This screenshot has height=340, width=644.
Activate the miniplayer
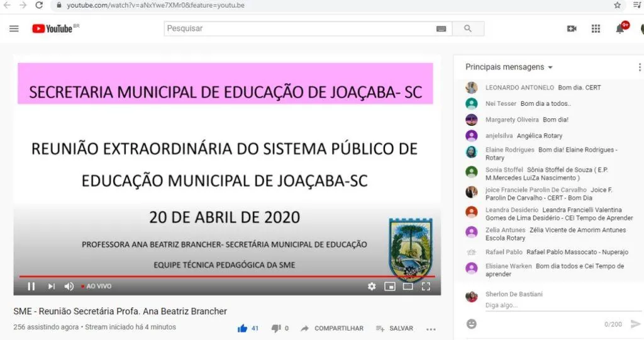[x=390, y=286]
